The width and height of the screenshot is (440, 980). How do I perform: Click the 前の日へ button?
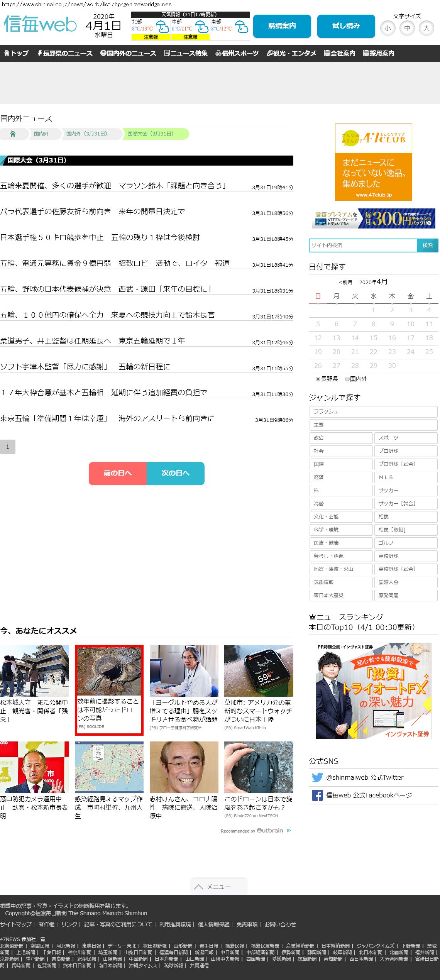(x=118, y=473)
